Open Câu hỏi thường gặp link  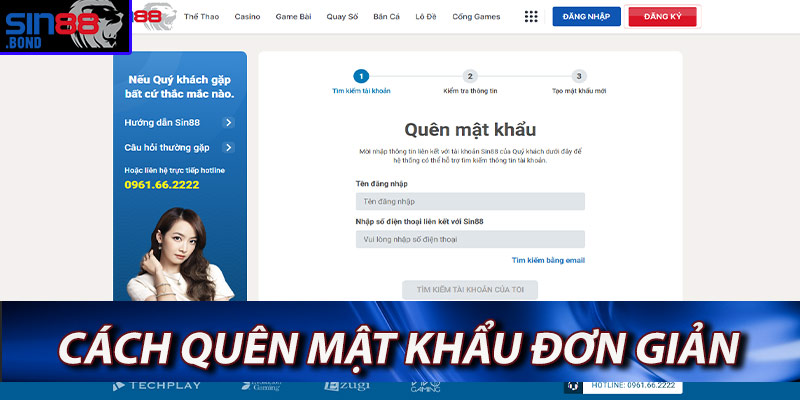(x=167, y=147)
